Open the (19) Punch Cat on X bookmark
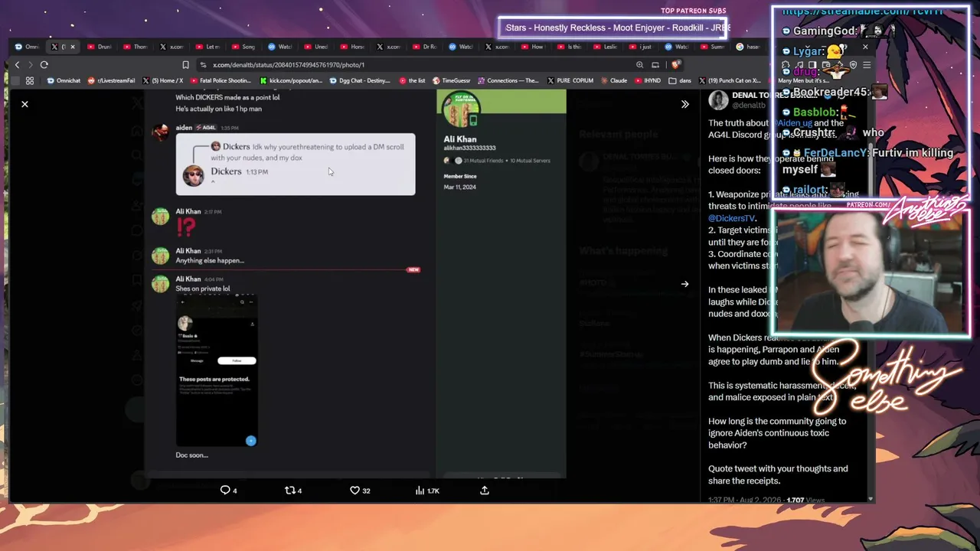The width and height of the screenshot is (980, 551). pos(729,80)
